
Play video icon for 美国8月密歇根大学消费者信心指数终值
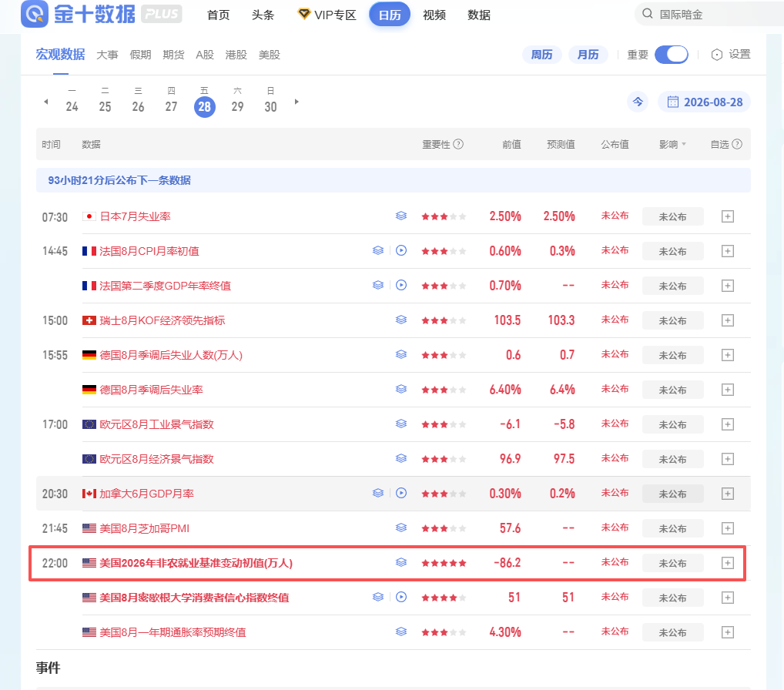401,597
